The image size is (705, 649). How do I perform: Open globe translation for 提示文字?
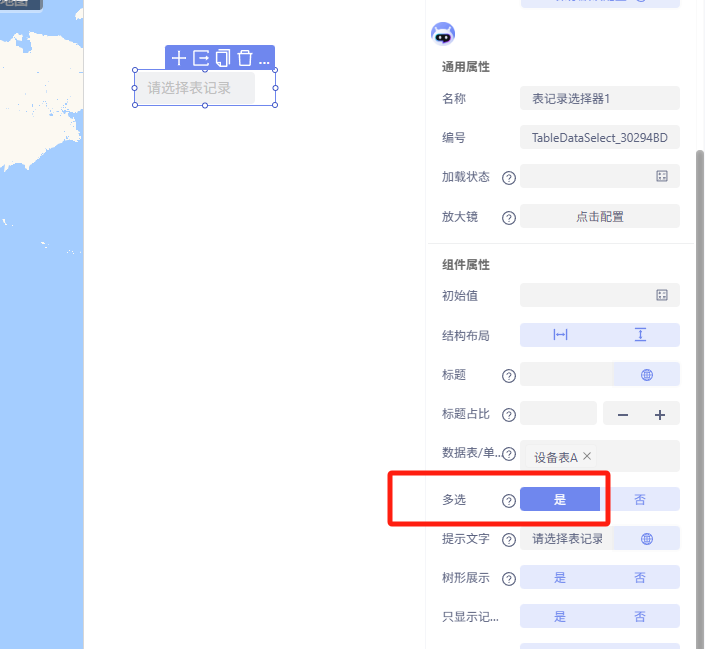647,538
